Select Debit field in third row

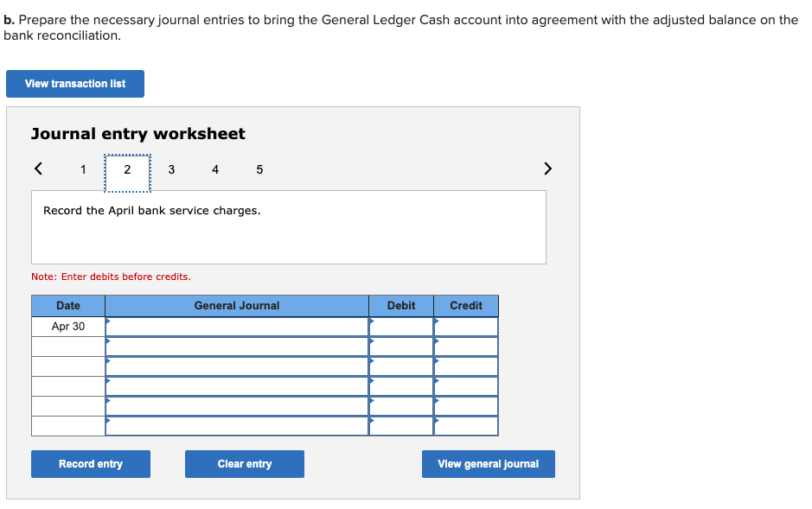click(401, 366)
